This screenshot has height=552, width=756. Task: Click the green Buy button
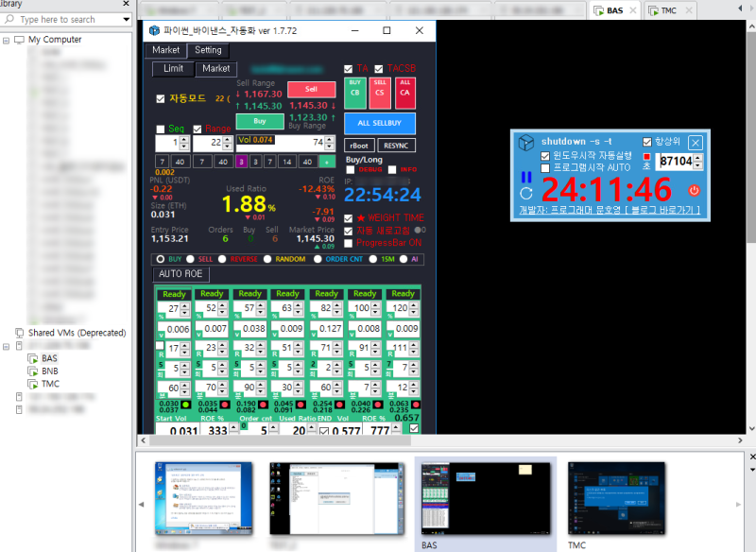260,121
